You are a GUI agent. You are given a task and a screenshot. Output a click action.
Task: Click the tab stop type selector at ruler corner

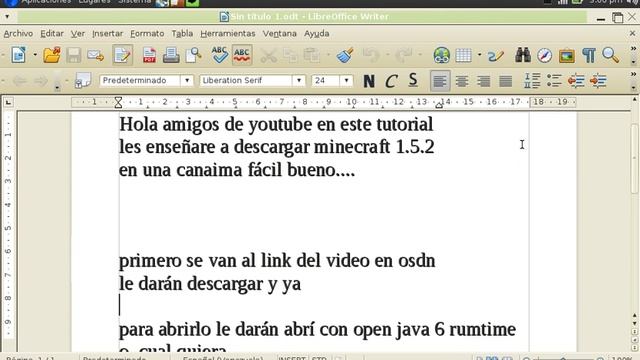point(8,102)
